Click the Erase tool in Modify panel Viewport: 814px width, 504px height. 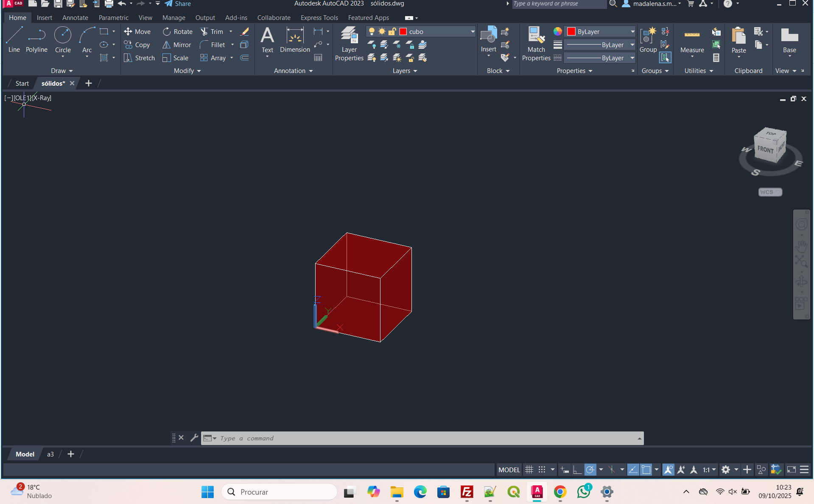point(245,32)
